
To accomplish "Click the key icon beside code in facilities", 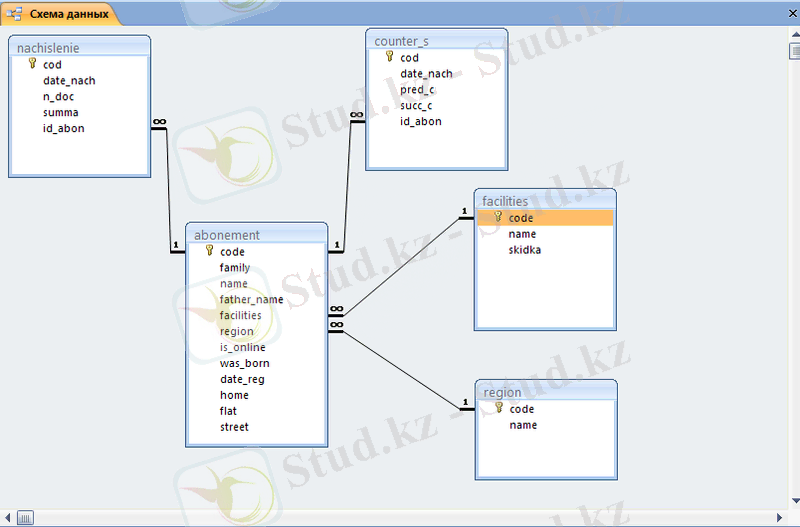I will click(498, 217).
